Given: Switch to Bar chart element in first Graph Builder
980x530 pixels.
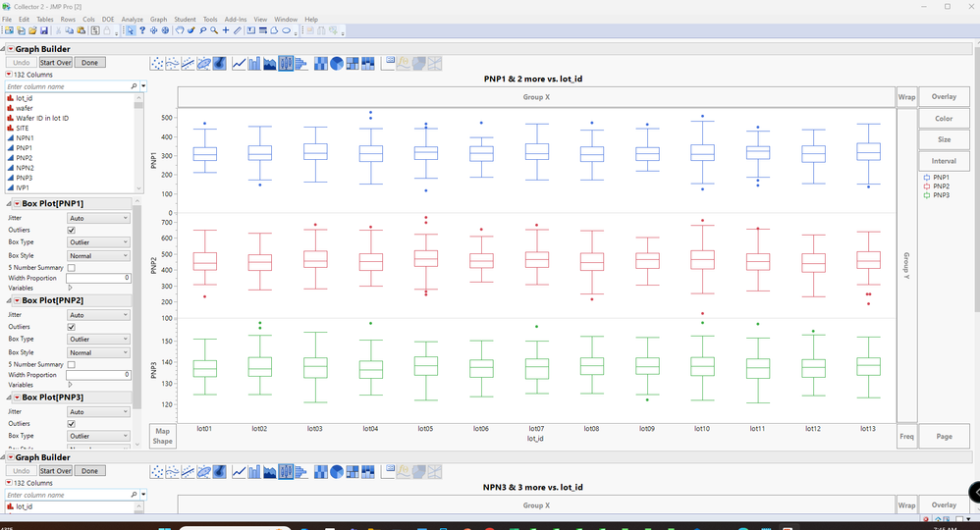Looking at the screenshot, I should 254,63.
